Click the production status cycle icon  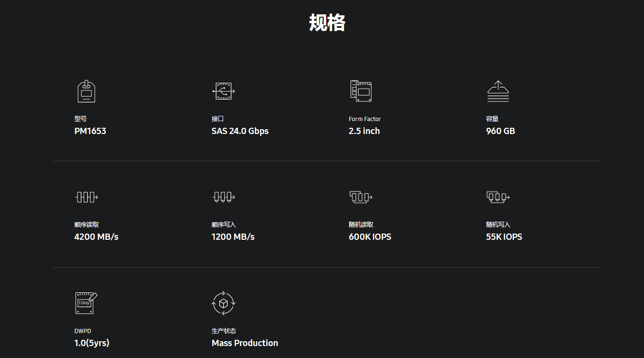tap(224, 303)
